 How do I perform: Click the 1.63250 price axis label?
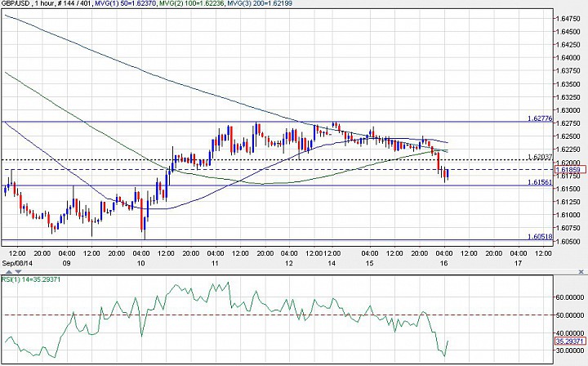pos(568,97)
